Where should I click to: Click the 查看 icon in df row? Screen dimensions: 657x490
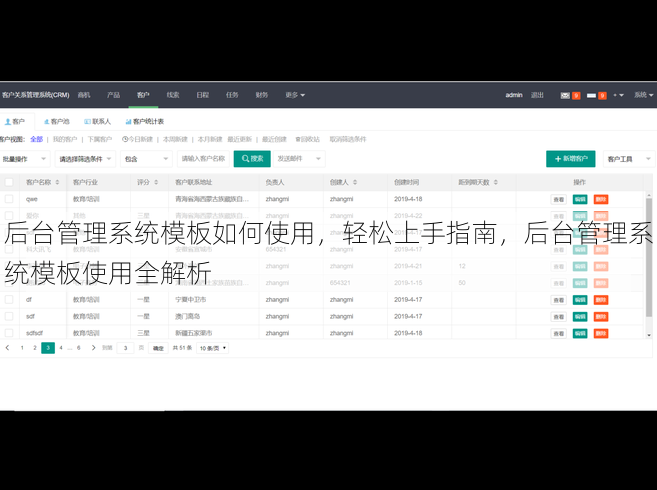[x=559, y=300]
